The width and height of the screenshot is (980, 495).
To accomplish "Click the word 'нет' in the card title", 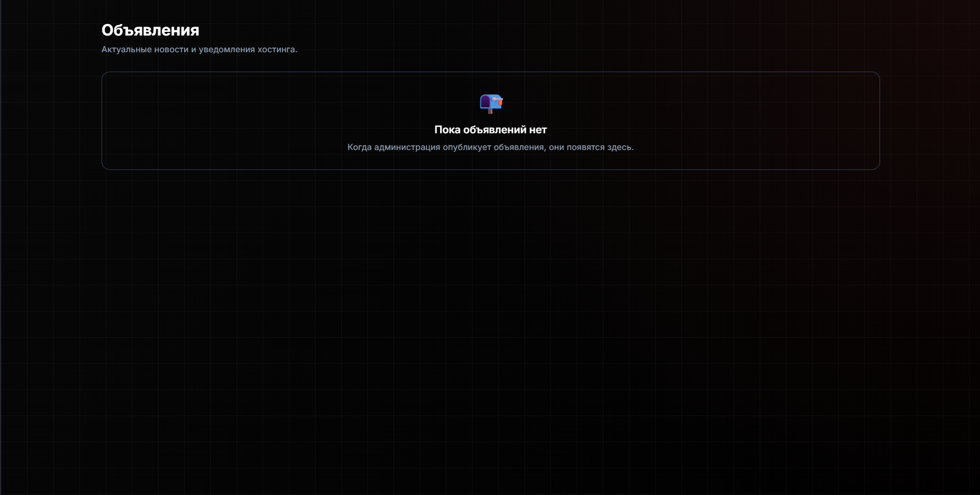I will coord(537,130).
